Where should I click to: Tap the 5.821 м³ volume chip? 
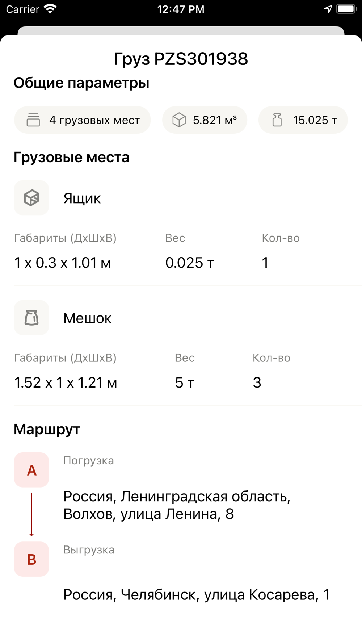[205, 120]
